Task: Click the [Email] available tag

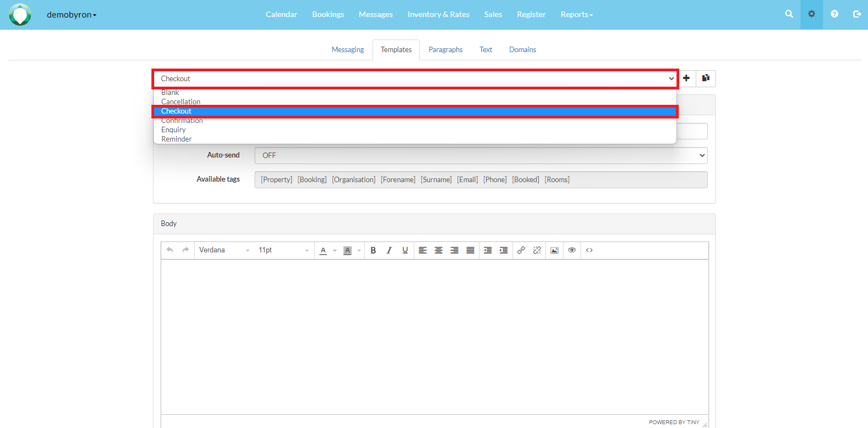Action: [467, 179]
